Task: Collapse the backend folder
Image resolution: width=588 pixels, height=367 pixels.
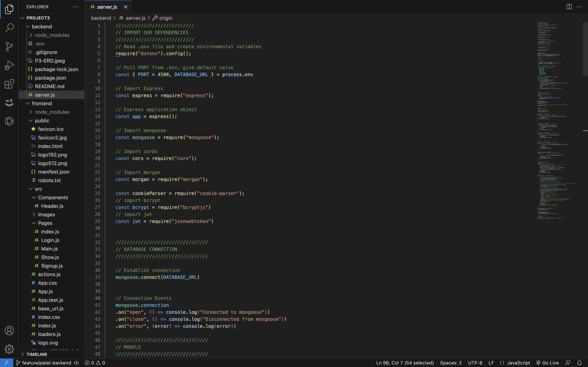Action: click(42, 26)
